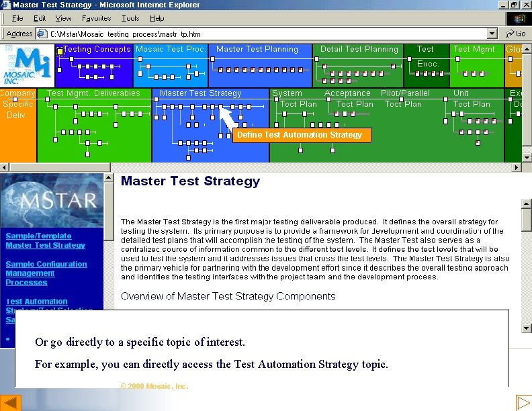The height and width of the screenshot is (411, 532).
Task: Select the Detail Test Planning section title
Action: click(359, 49)
